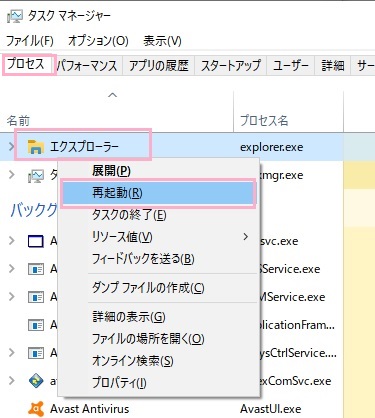
Task: Choose 詳細の表示(G) menu entry
Action: tap(158, 317)
